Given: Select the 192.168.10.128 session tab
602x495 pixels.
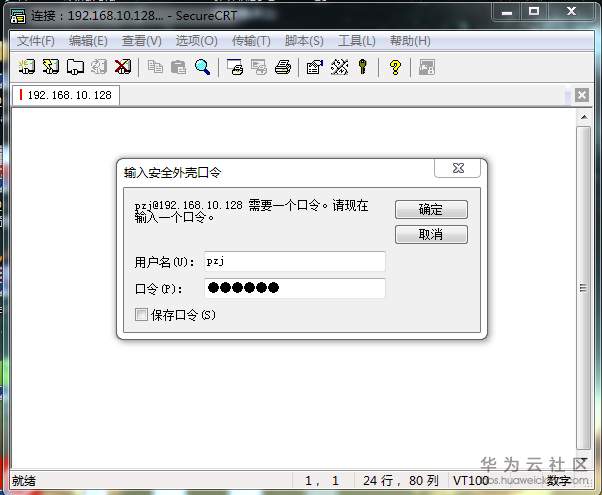Looking at the screenshot, I should 66,95.
